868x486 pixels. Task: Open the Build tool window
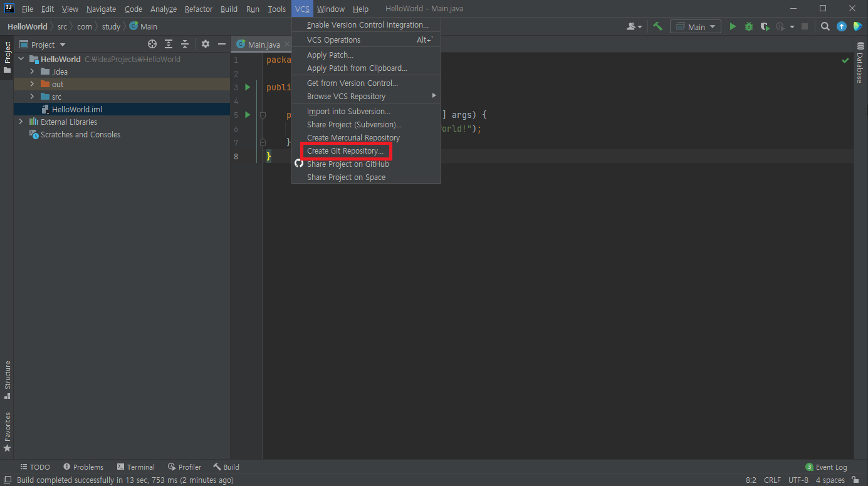(226, 467)
